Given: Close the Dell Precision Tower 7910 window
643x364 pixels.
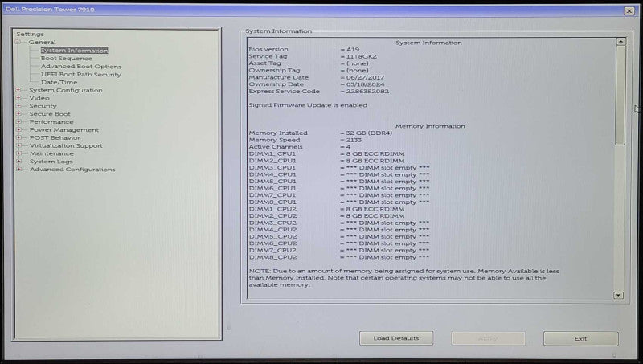Looking at the screenshot, I should pyautogui.click(x=629, y=11).
